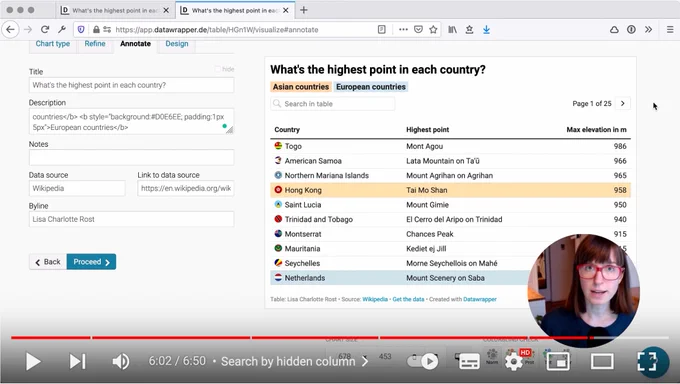Open the Refine tab
Viewport: 680px width, 384px height.
coord(95,43)
